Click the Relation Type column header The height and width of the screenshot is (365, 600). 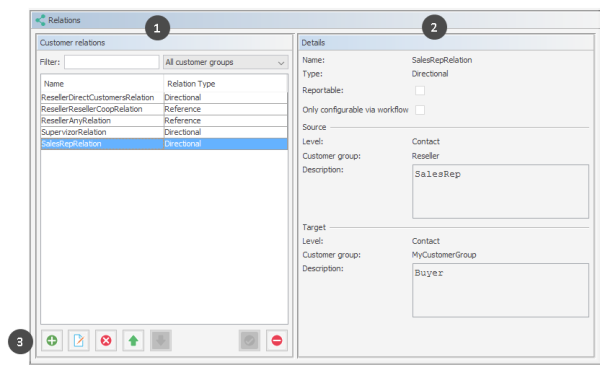(225, 84)
